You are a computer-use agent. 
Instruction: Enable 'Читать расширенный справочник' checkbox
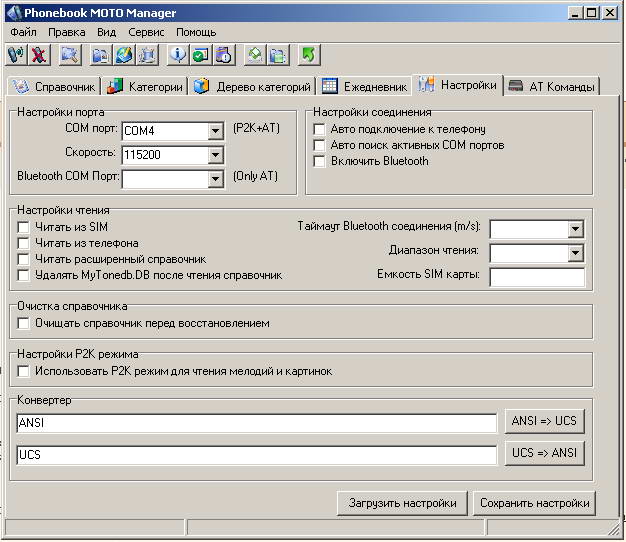24,259
